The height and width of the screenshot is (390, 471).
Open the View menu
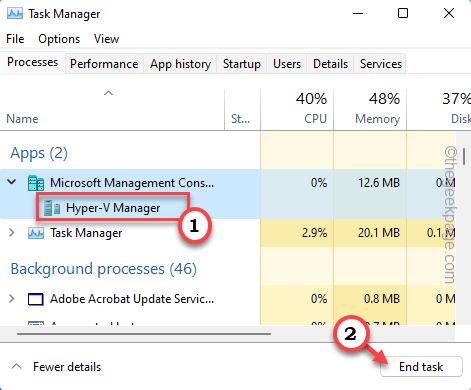106,39
